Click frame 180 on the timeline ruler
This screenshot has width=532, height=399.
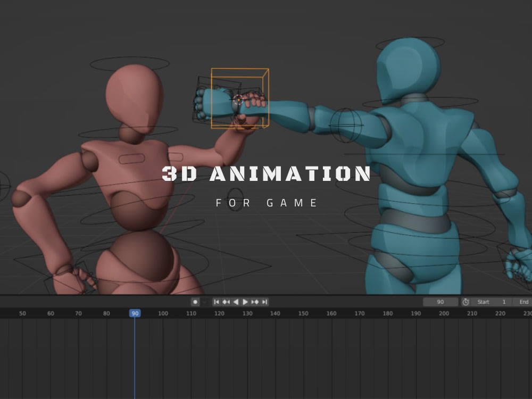[388, 313]
